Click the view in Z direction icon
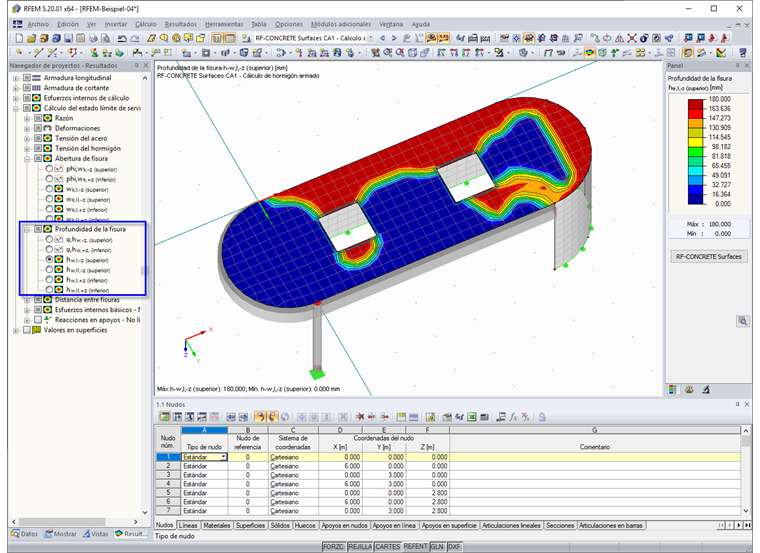Screen dimensions: 760x553 pyautogui.click(x=466, y=52)
